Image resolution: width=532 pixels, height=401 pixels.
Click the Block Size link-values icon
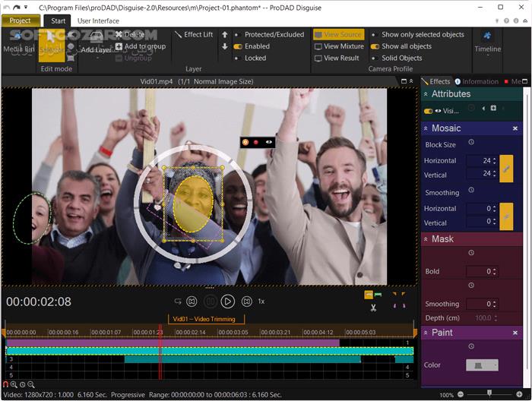coord(506,167)
